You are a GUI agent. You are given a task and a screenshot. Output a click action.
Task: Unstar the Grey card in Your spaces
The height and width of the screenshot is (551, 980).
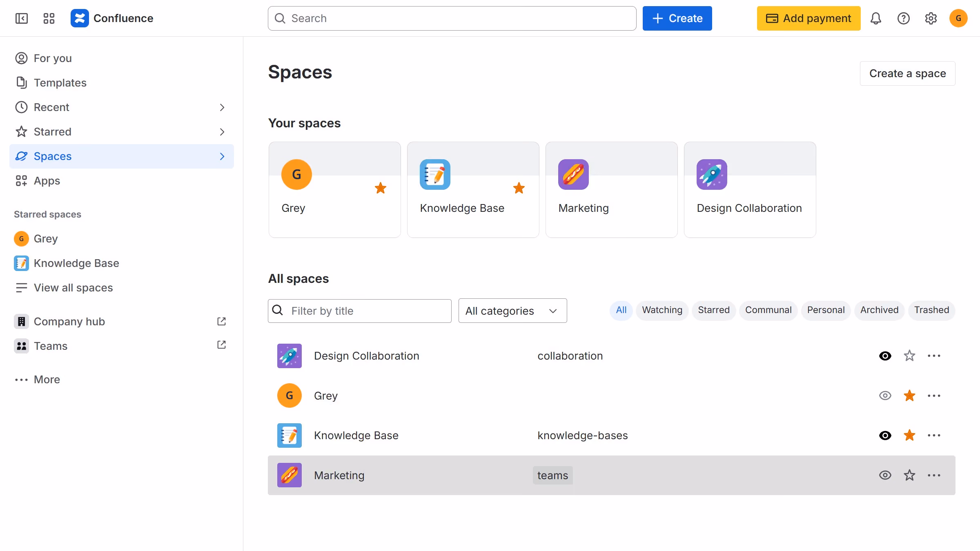381,188
